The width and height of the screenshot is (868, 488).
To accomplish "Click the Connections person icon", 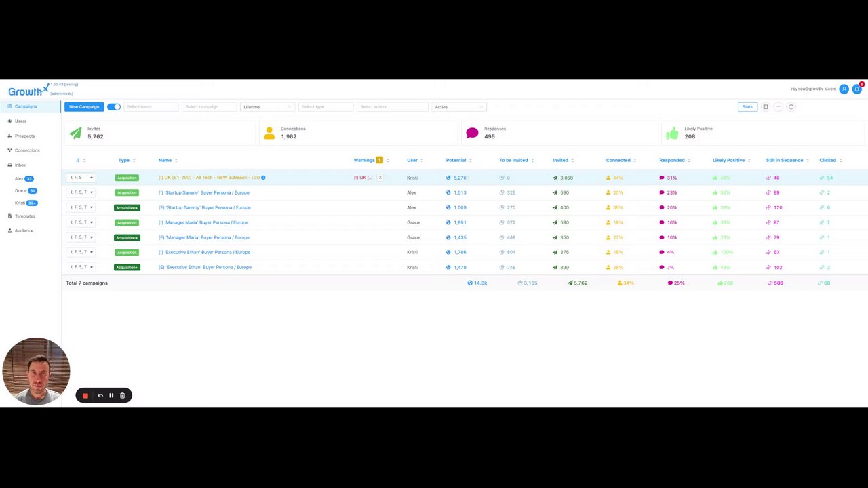I will click(269, 134).
